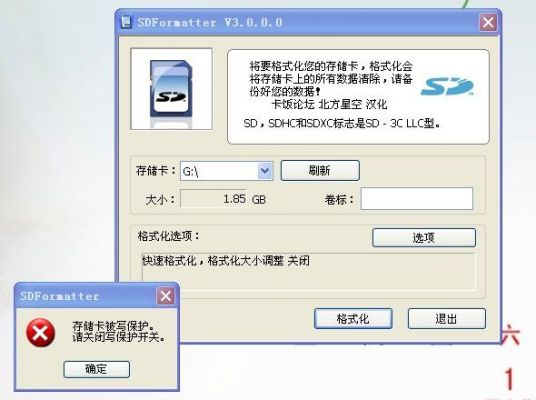Click into the 卷标 volume label field

click(417, 198)
